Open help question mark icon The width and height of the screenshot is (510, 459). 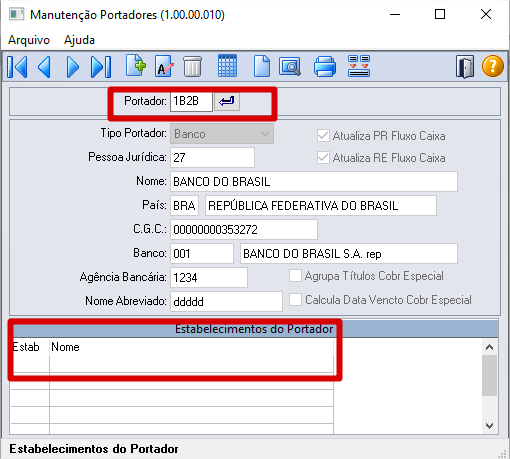pyautogui.click(x=493, y=66)
